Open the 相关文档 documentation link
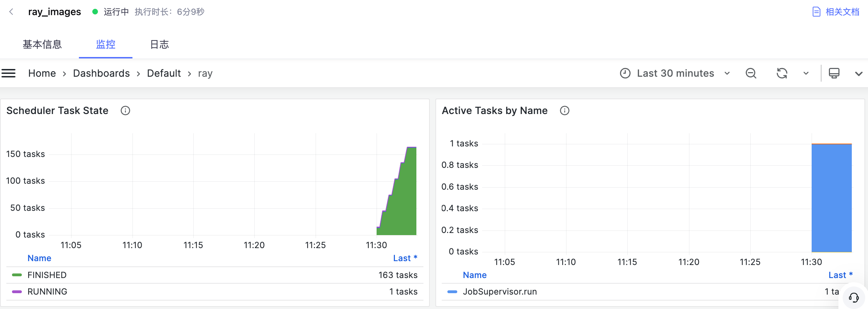 [836, 12]
